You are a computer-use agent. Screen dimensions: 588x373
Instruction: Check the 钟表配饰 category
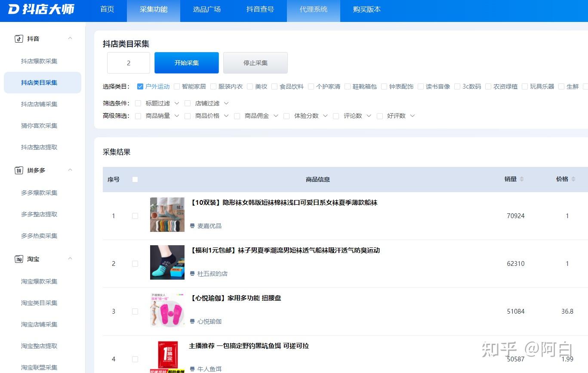[x=384, y=86]
